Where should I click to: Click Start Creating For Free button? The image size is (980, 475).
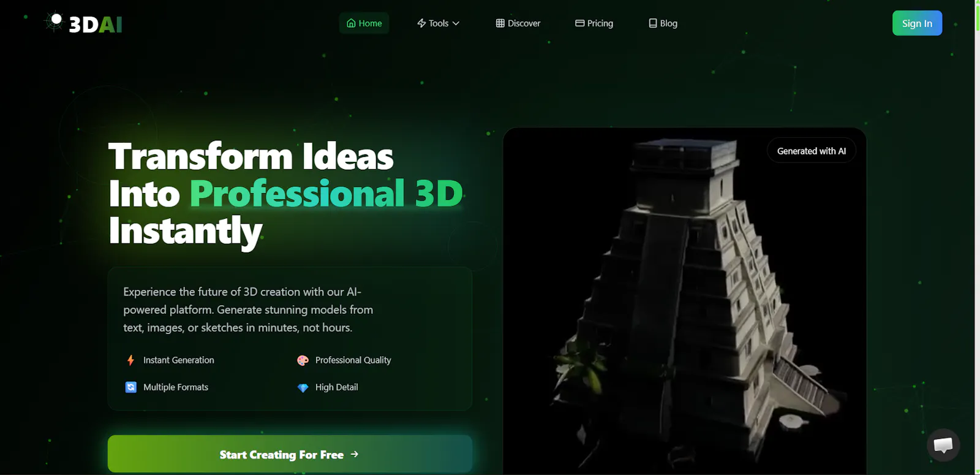point(290,454)
